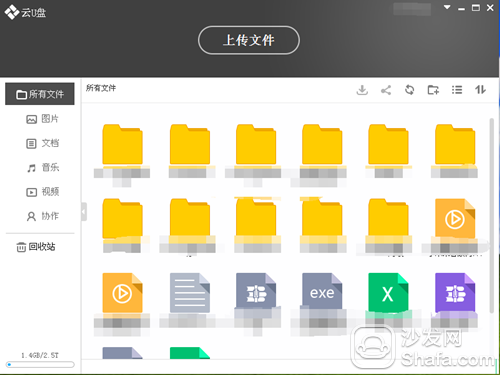Maximize the 云U盘 window

pos(476,7)
